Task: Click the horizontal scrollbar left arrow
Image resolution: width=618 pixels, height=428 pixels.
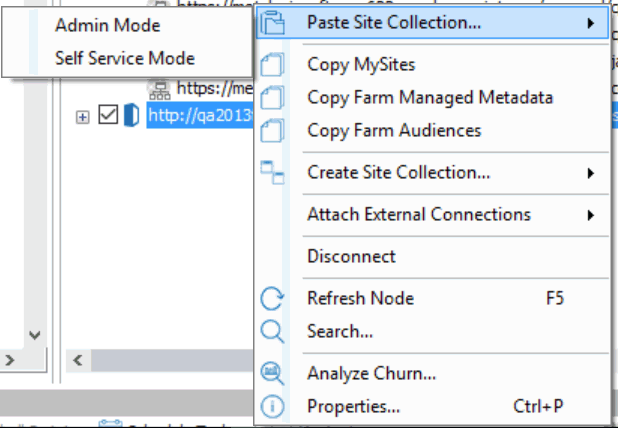Action: (77, 358)
